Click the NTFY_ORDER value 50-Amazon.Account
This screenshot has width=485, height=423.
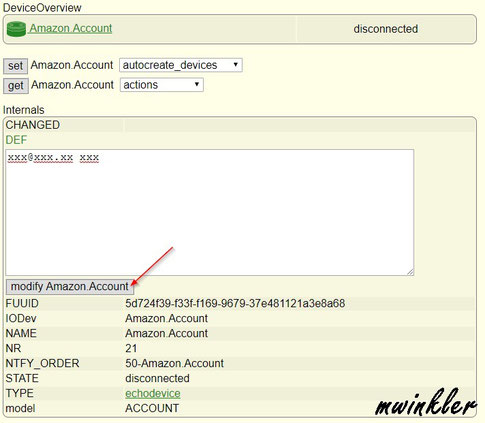[174, 363]
